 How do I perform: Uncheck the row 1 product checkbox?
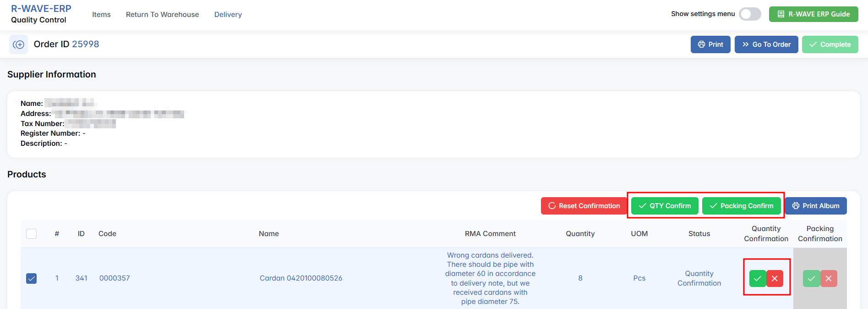pos(32,278)
